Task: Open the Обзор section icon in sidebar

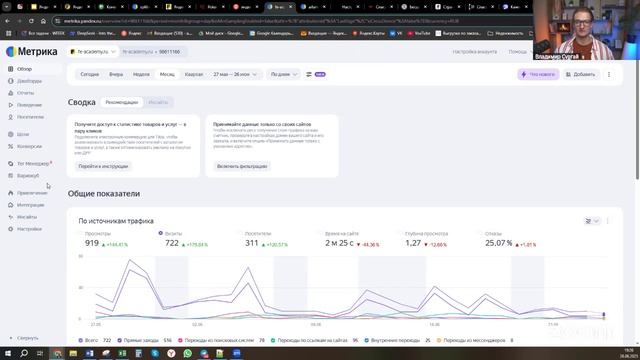Action: [11, 69]
